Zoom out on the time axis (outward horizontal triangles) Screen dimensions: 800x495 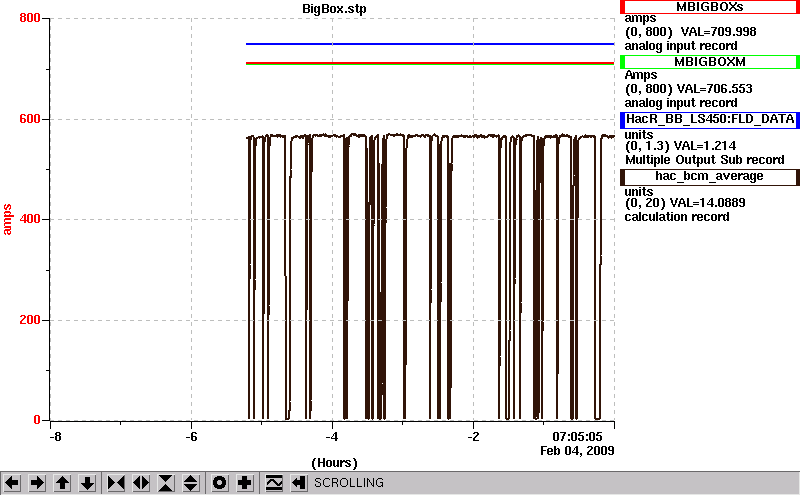coord(141,483)
